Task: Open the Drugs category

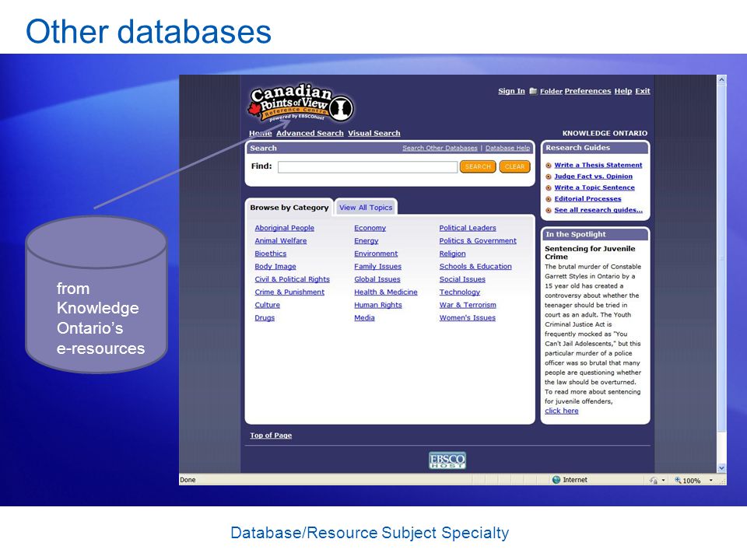Action: coord(265,318)
